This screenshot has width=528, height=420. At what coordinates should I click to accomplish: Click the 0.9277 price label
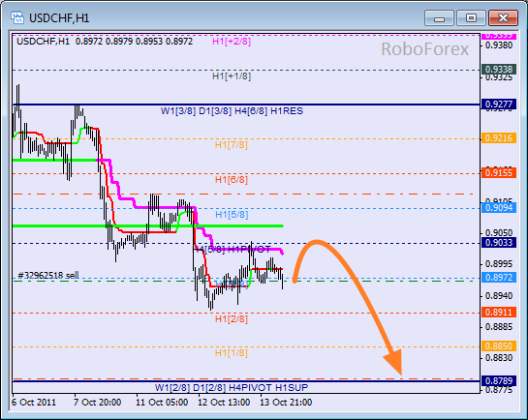coord(499,105)
